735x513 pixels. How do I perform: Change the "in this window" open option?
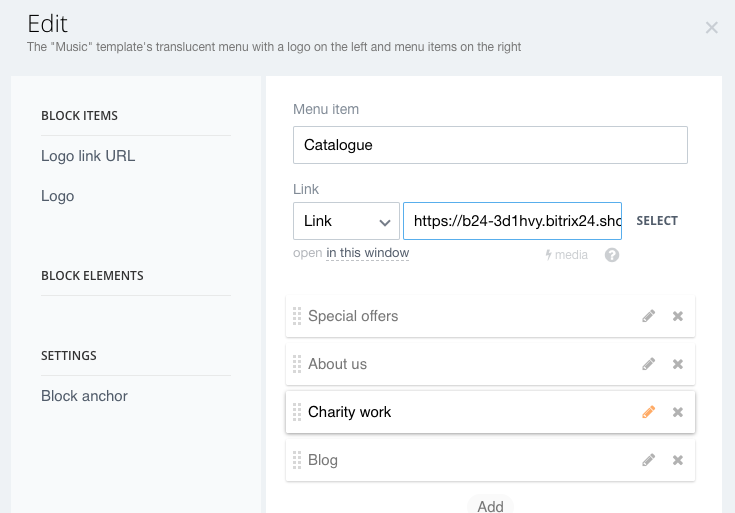click(x=367, y=253)
